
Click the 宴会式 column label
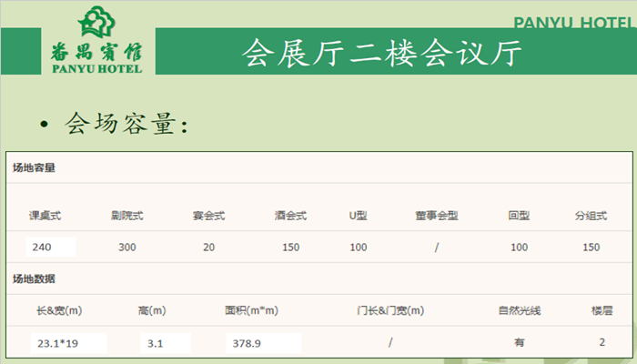[208, 216]
